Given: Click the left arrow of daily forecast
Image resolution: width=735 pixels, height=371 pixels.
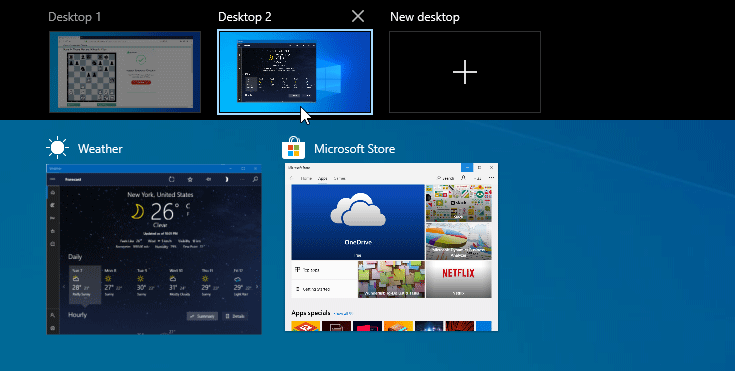Looking at the screenshot, I should point(64,287).
